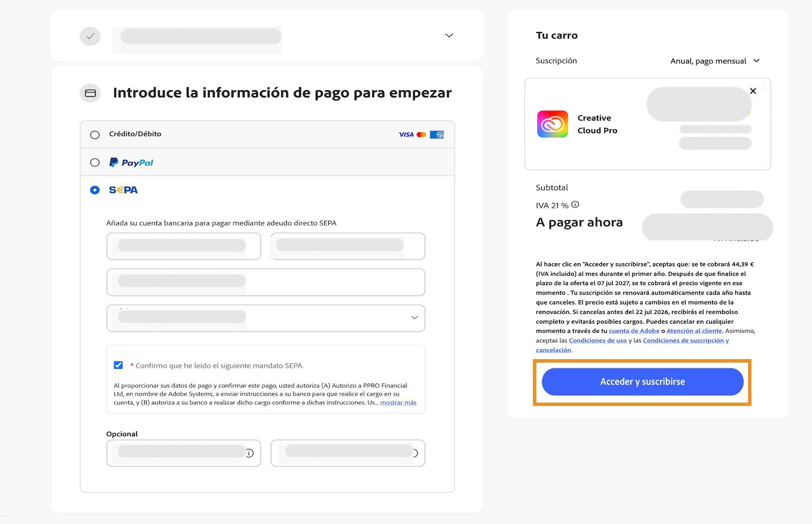Click the American Express logo icon
Image resolution: width=812 pixels, height=524 pixels.
(437, 134)
